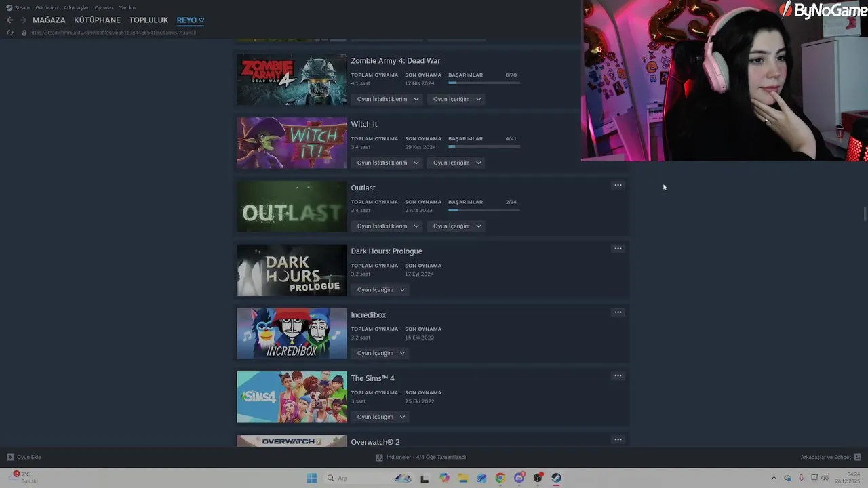Viewport: 868px width, 488px height.
Task: Click the Outlast game thumbnail
Action: pyautogui.click(x=292, y=207)
